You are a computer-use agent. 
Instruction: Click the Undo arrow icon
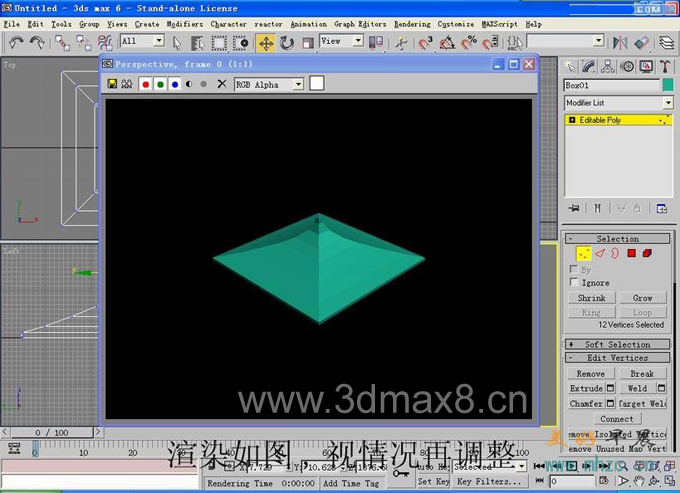click(16, 42)
